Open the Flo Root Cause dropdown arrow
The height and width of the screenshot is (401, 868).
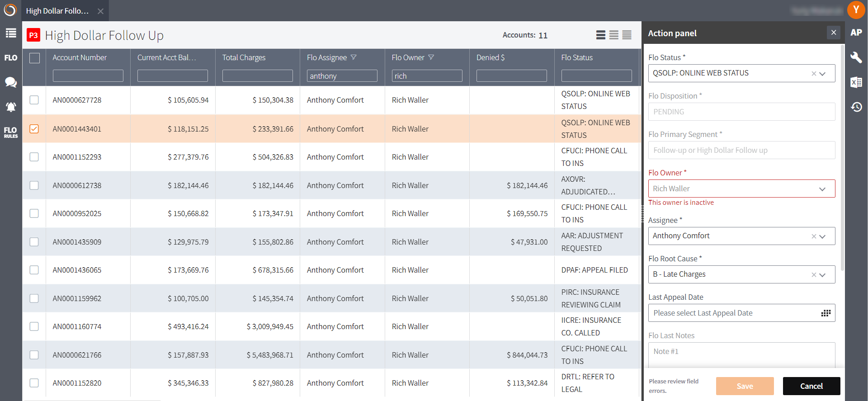[x=822, y=275]
